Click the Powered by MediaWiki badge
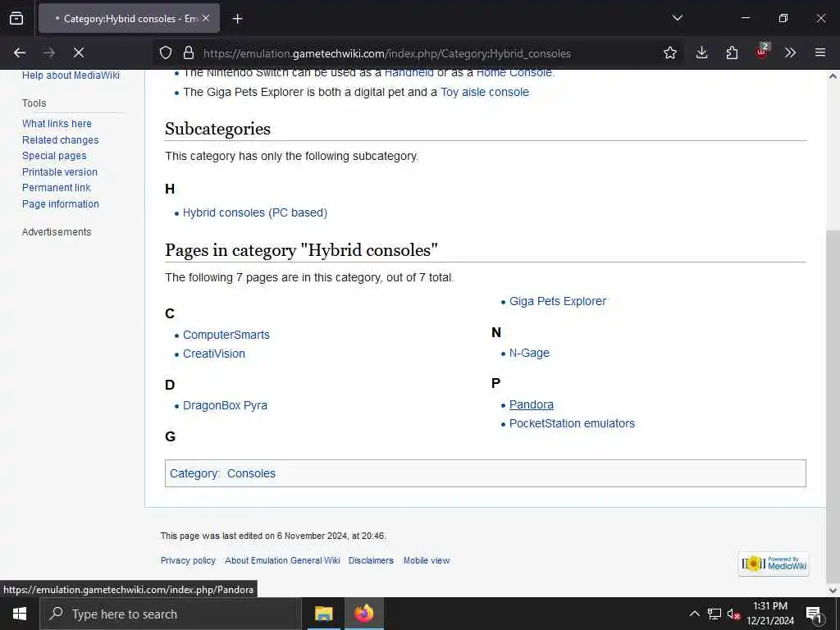Viewport: 840px width, 630px height. coord(773,564)
